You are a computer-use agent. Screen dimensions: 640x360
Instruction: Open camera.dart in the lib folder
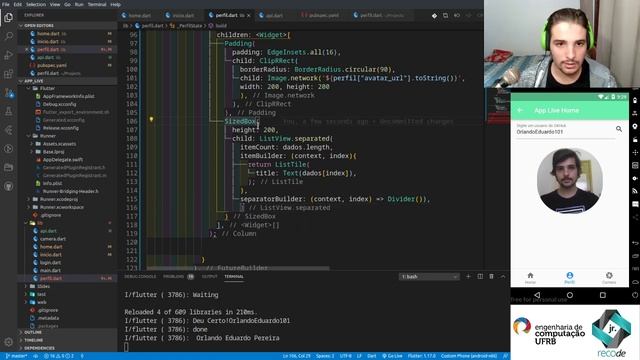[x=53, y=239]
